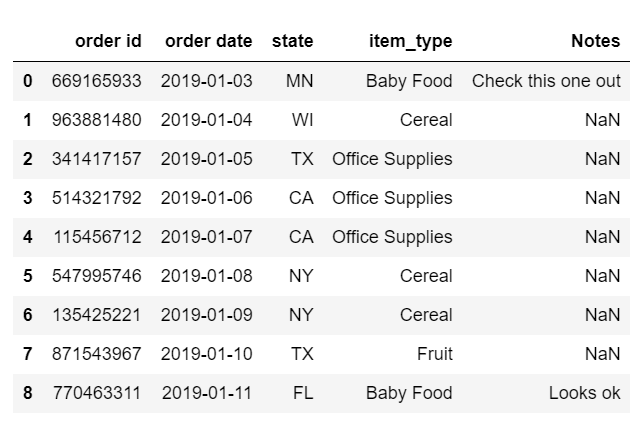The width and height of the screenshot is (641, 428).
Task: Click the row index 8 label
Action: coord(27,393)
